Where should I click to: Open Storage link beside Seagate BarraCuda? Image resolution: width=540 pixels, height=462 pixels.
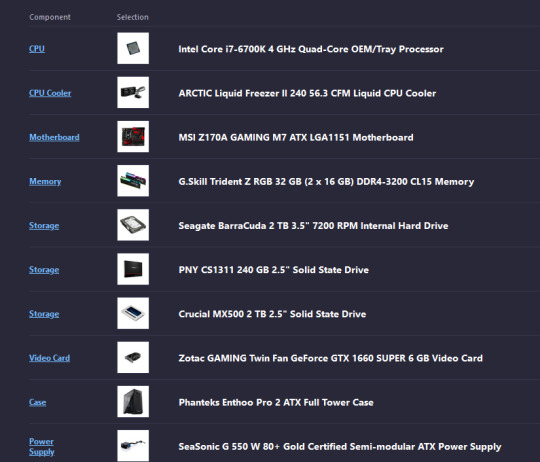44,225
